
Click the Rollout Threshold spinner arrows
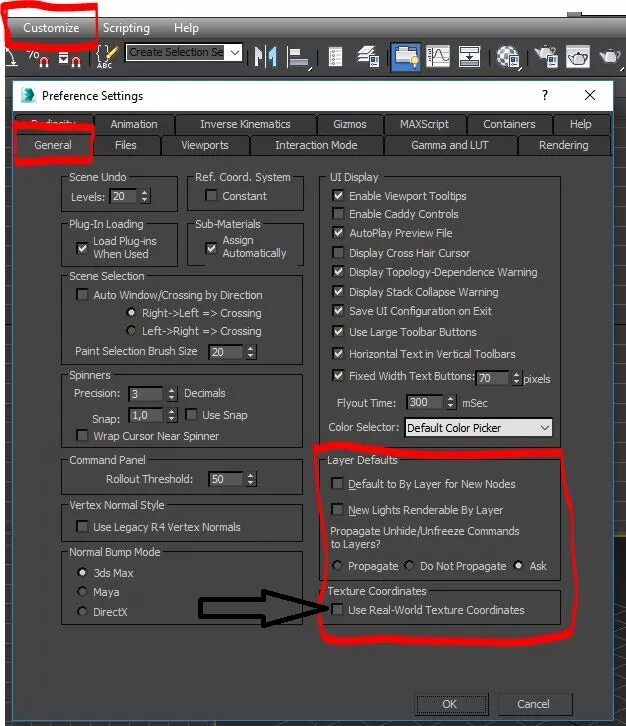(x=250, y=479)
